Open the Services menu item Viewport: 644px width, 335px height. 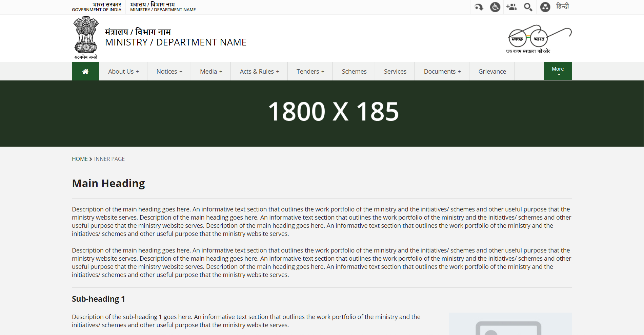(395, 72)
